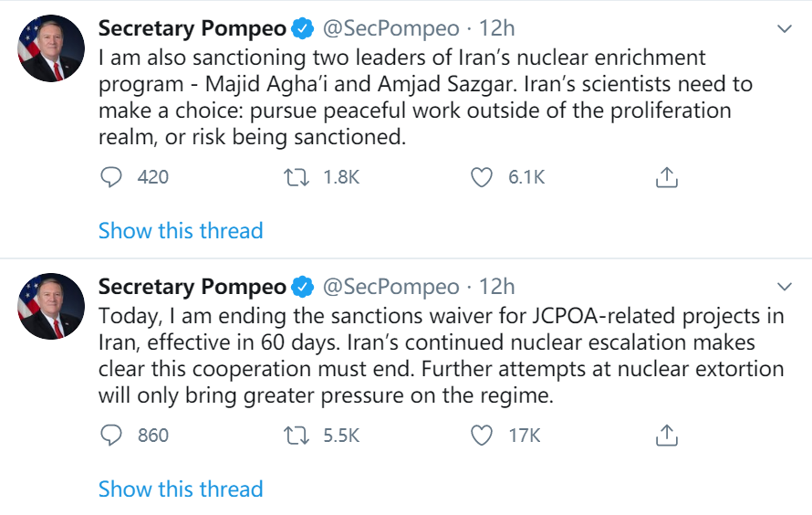Open Secretary Pompeo's name on second tweet
The height and width of the screenshot is (515, 812).
(192, 287)
